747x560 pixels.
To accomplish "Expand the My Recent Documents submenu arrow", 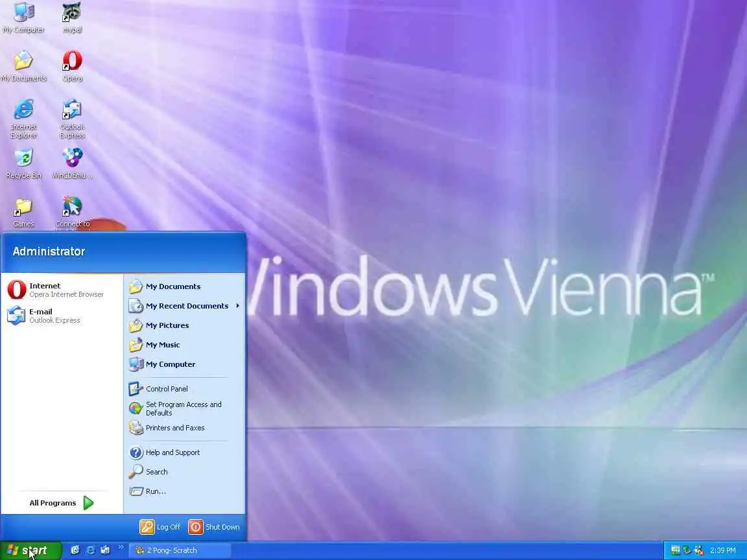I will (237, 306).
